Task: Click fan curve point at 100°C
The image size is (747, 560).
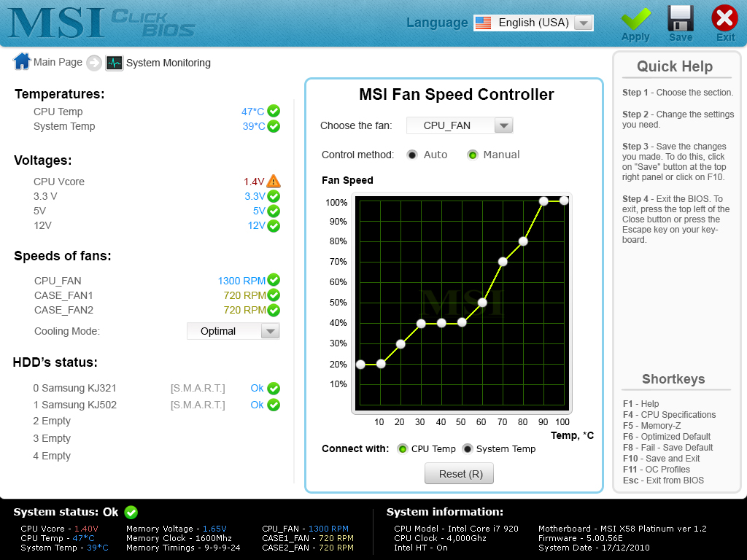Action: [564, 201]
